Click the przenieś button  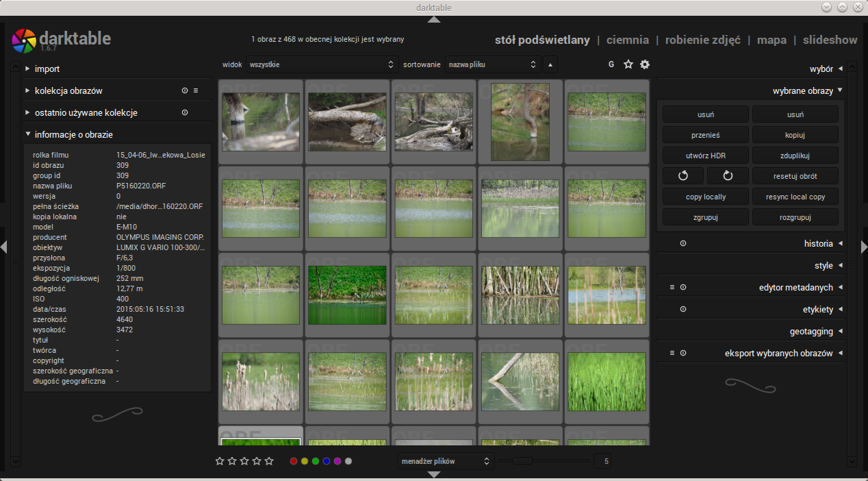click(x=706, y=135)
